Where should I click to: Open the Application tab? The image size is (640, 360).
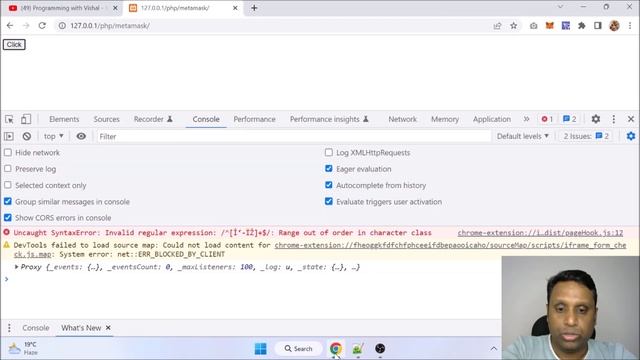[x=492, y=119]
